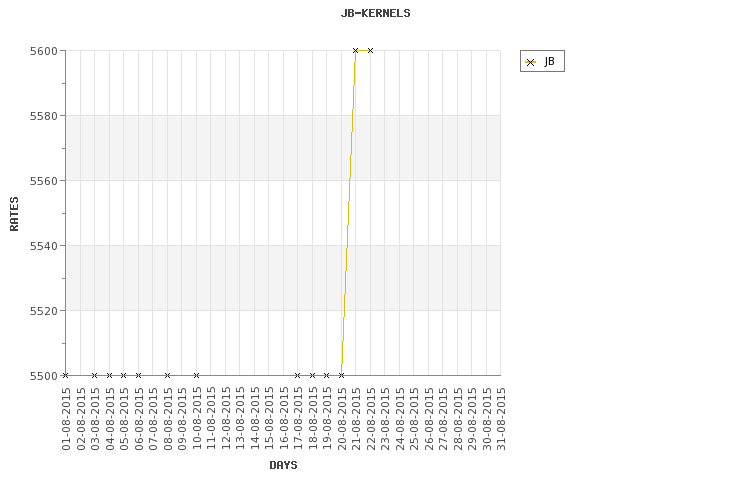Click the 5500 y-axis tick label
The image size is (750, 500).
click(44, 376)
